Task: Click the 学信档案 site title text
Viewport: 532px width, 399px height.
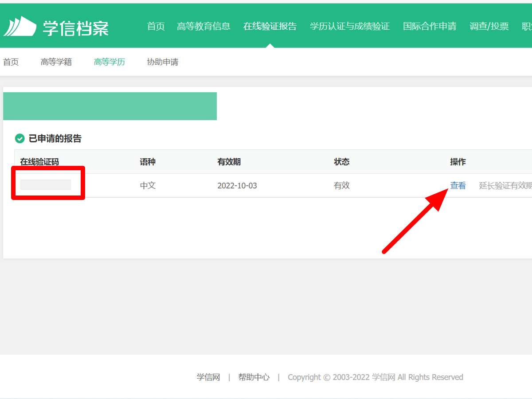Action: (76, 27)
